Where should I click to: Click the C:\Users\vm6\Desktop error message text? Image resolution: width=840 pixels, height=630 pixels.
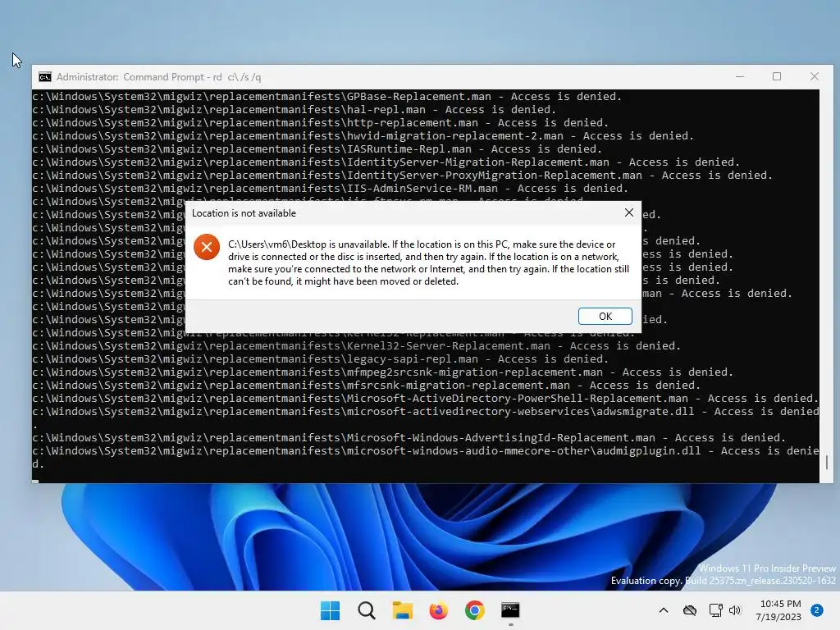pyautogui.click(x=428, y=262)
